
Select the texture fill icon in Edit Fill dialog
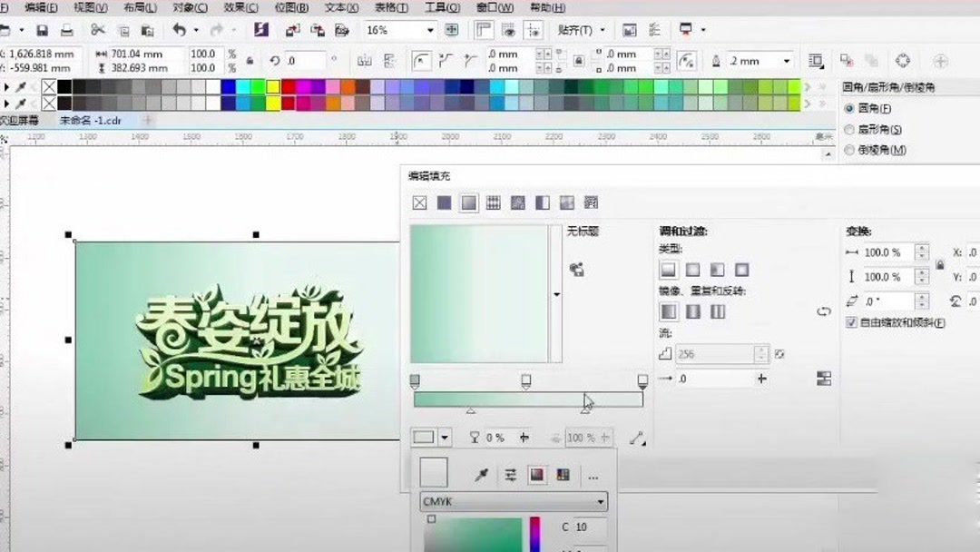click(567, 202)
